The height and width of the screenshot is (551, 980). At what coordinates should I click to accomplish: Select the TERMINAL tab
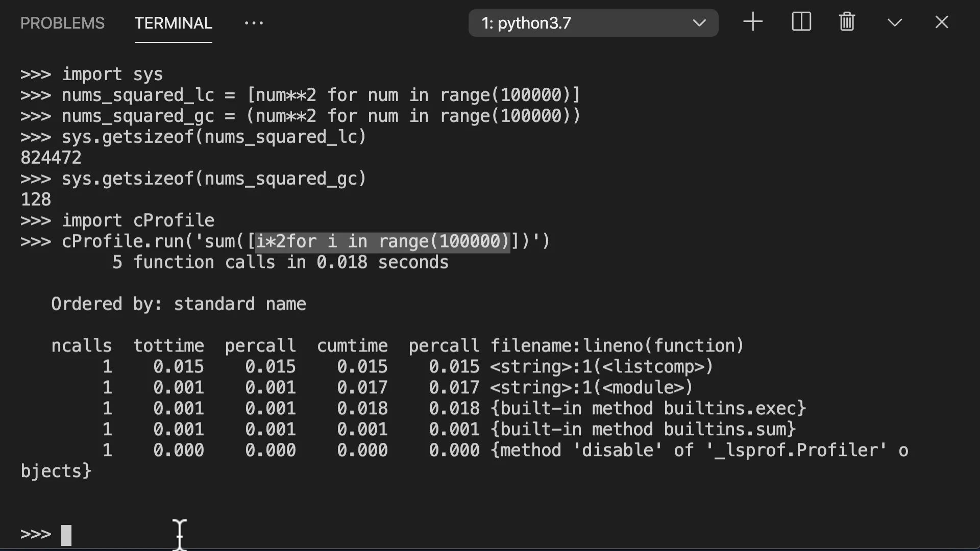[x=173, y=23]
